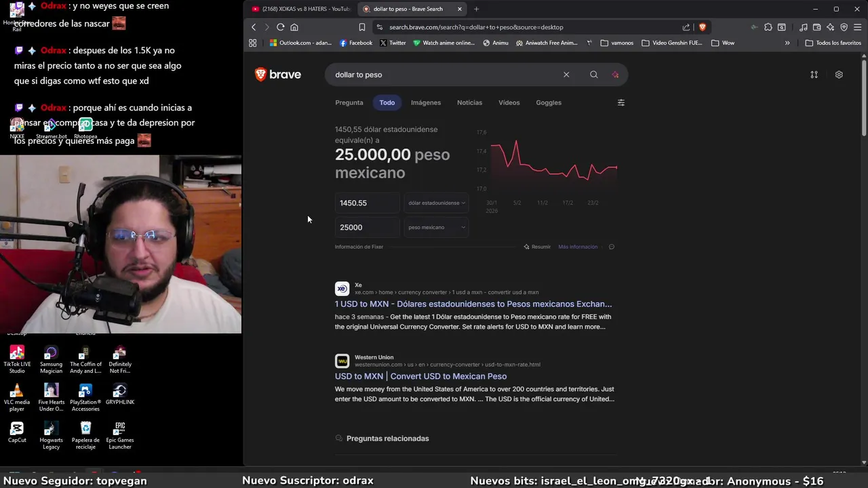Open Epic Games Launcher desktop shortcut
Viewport: 868px width, 488px height.
[x=120, y=435]
